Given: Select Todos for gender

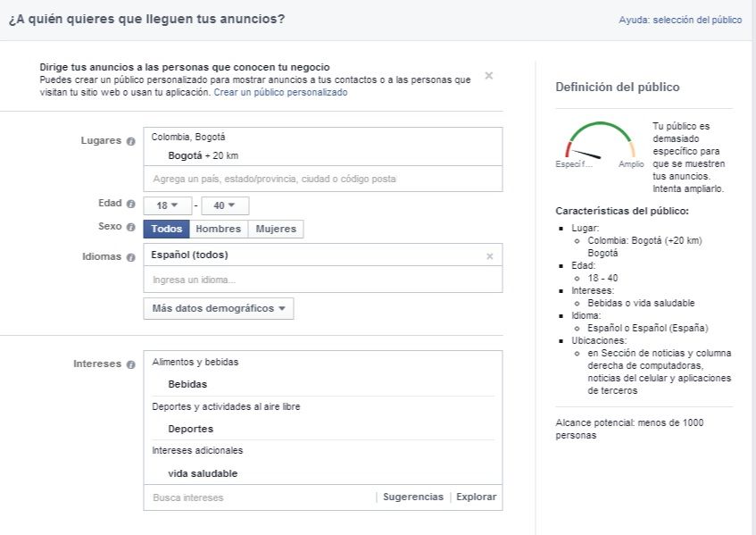Looking at the screenshot, I should (x=166, y=229).
